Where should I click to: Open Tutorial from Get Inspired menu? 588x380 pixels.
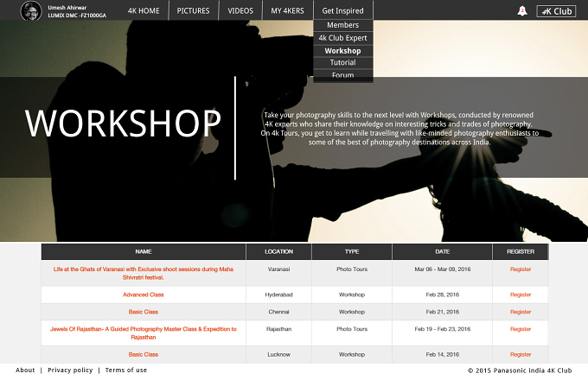pos(342,62)
